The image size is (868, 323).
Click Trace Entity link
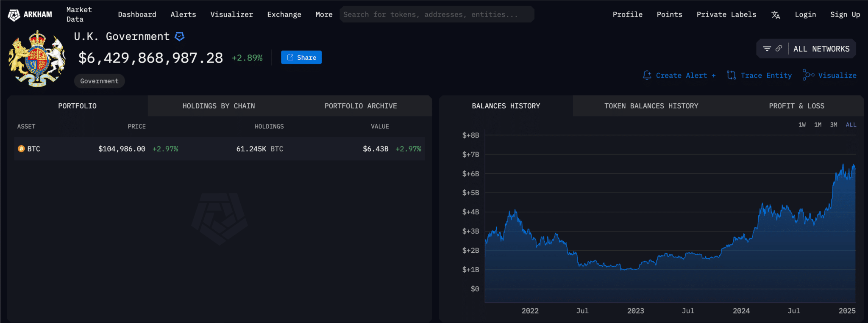(x=766, y=75)
